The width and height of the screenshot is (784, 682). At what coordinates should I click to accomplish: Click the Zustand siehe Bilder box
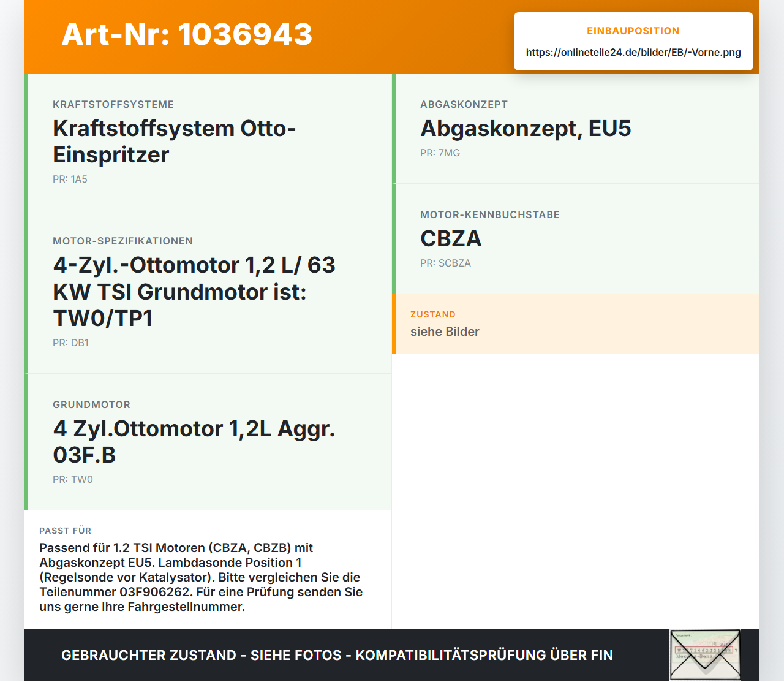tap(576, 324)
